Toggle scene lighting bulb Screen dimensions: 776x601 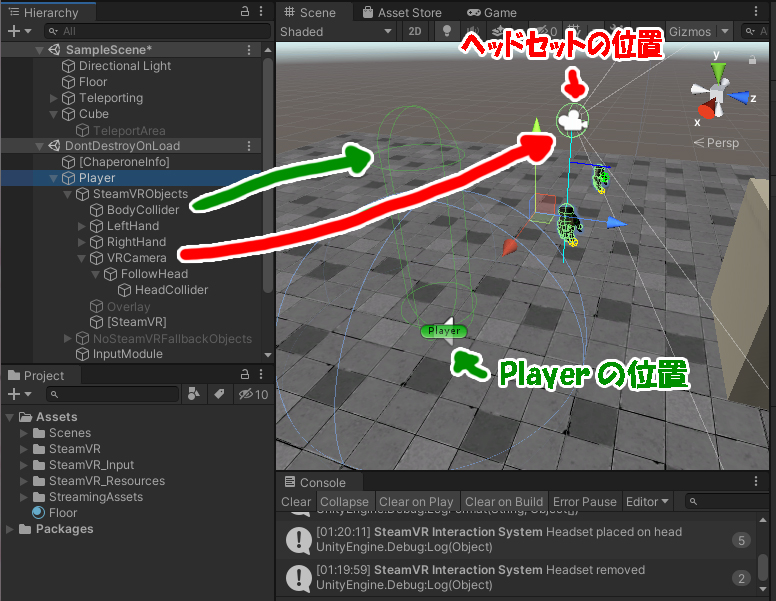click(x=446, y=32)
